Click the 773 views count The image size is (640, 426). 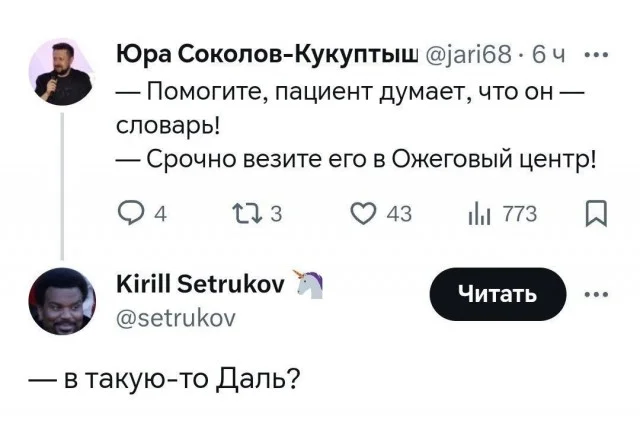click(519, 214)
